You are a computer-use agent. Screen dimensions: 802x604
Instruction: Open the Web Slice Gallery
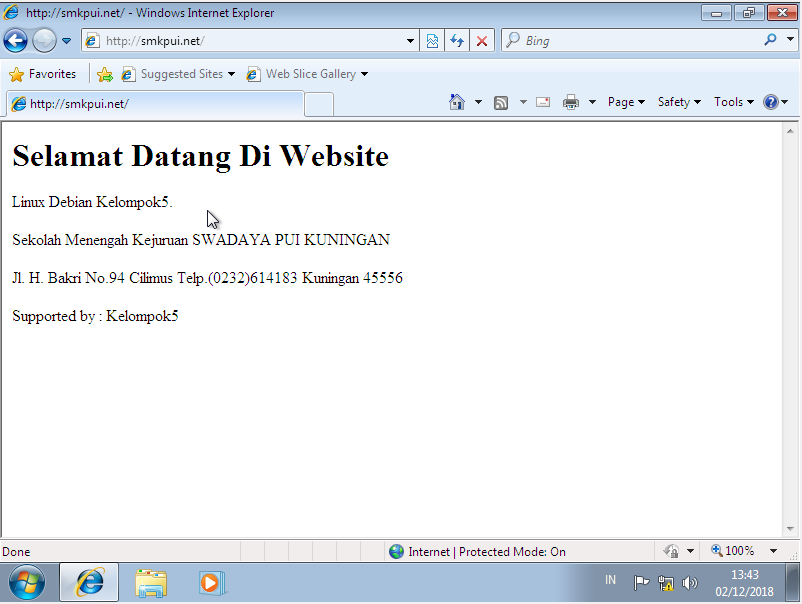coord(308,73)
